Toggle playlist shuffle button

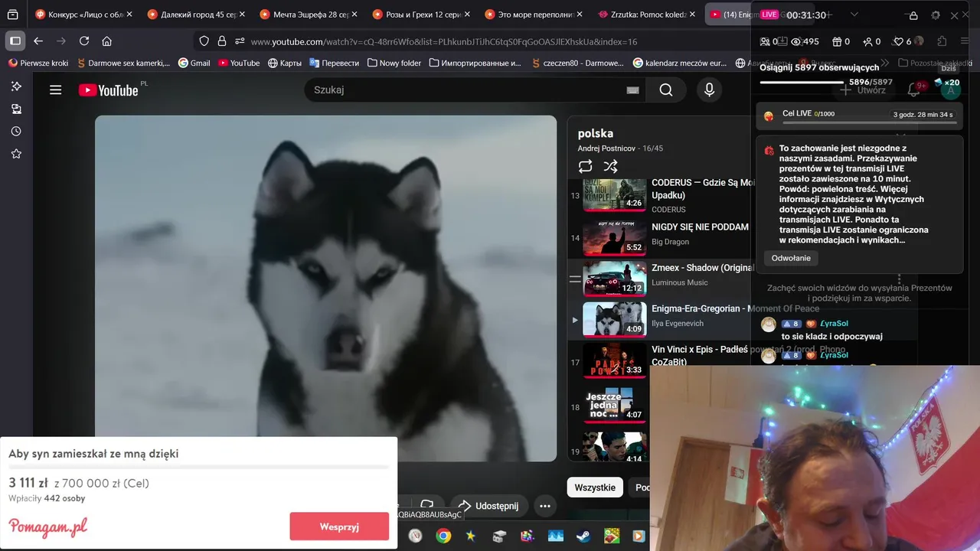610,166
